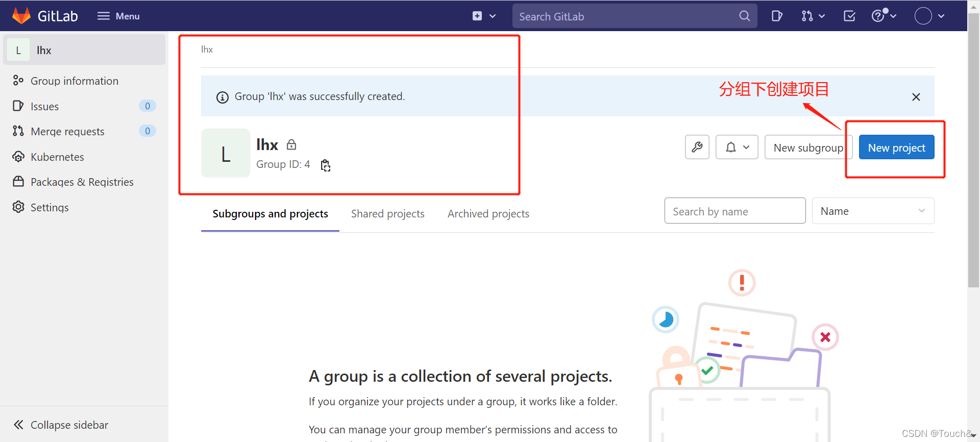
Task: Open Issues in the sidebar
Action: 84,106
